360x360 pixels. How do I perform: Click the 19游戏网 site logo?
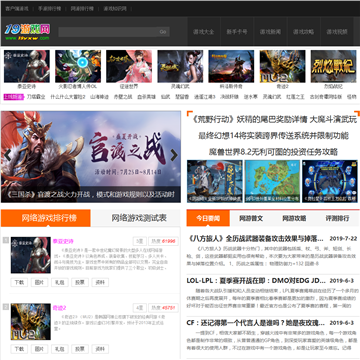click(27, 32)
